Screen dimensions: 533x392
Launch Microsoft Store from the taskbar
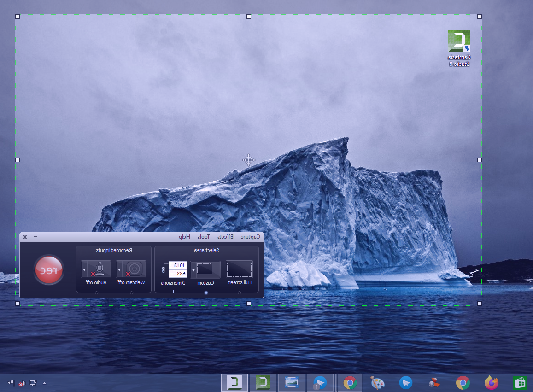click(520, 383)
